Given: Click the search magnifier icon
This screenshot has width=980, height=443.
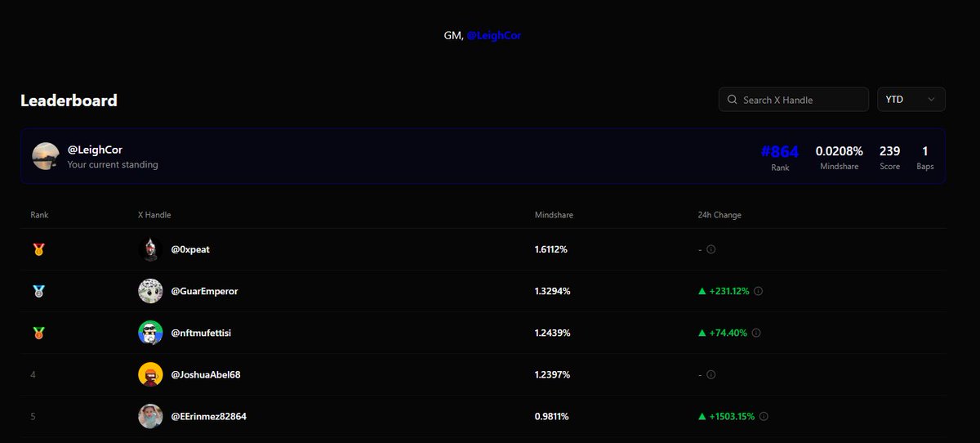Looking at the screenshot, I should (x=732, y=100).
